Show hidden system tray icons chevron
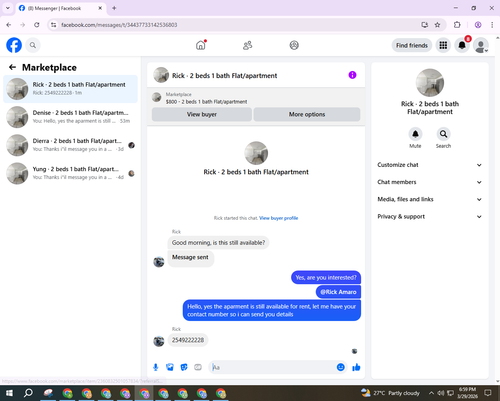The image size is (500, 401). pos(431,393)
